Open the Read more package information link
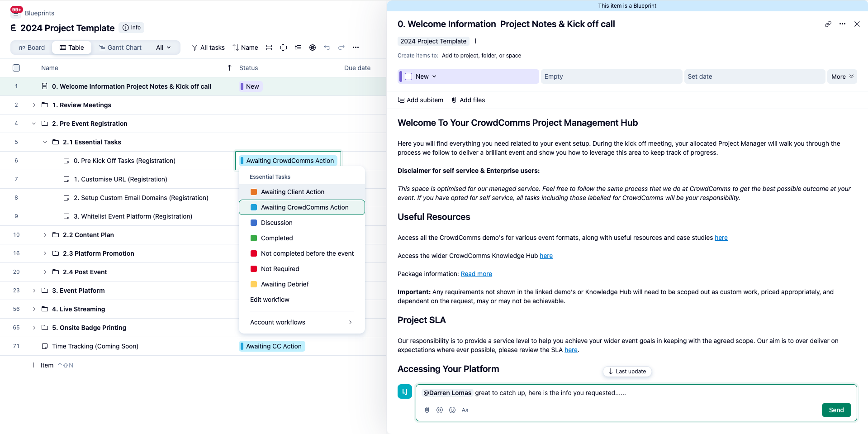The height and width of the screenshot is (434, 868). point(476,274)
